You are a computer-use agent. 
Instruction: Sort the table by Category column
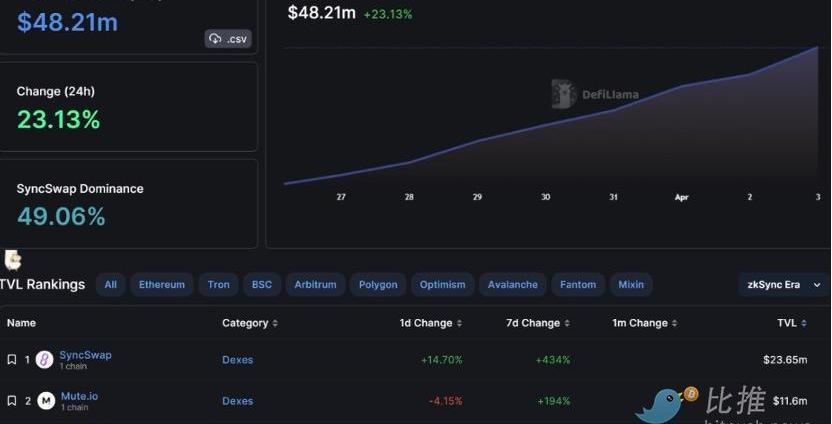point(275,324)
